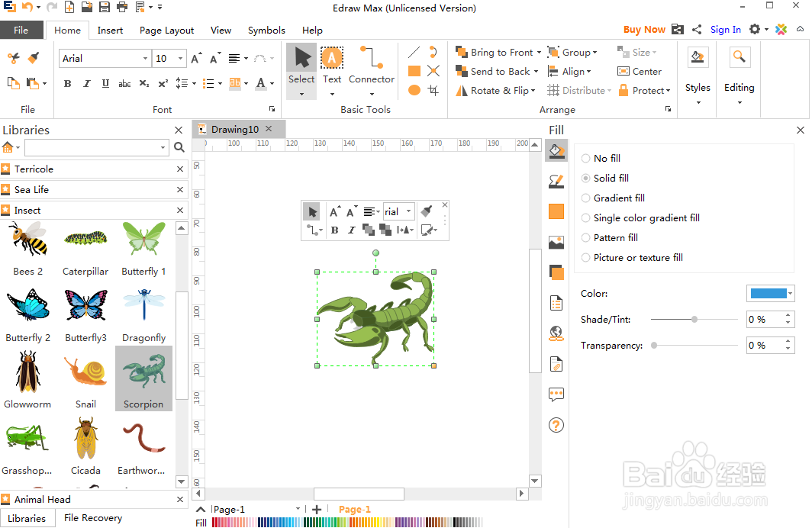The height and width of the screenshot is (528, 812).
Task: Adjust the Shade/Tint slider handle
Action: tap(694, 320)
